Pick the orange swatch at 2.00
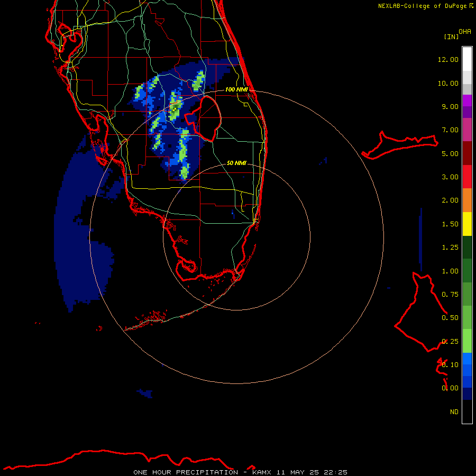 467,200
